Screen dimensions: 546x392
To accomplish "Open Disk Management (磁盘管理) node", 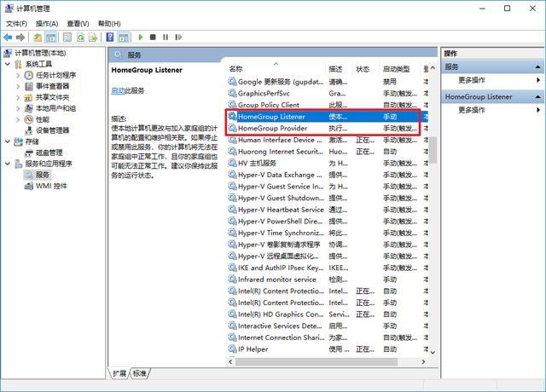I will 44,153.
